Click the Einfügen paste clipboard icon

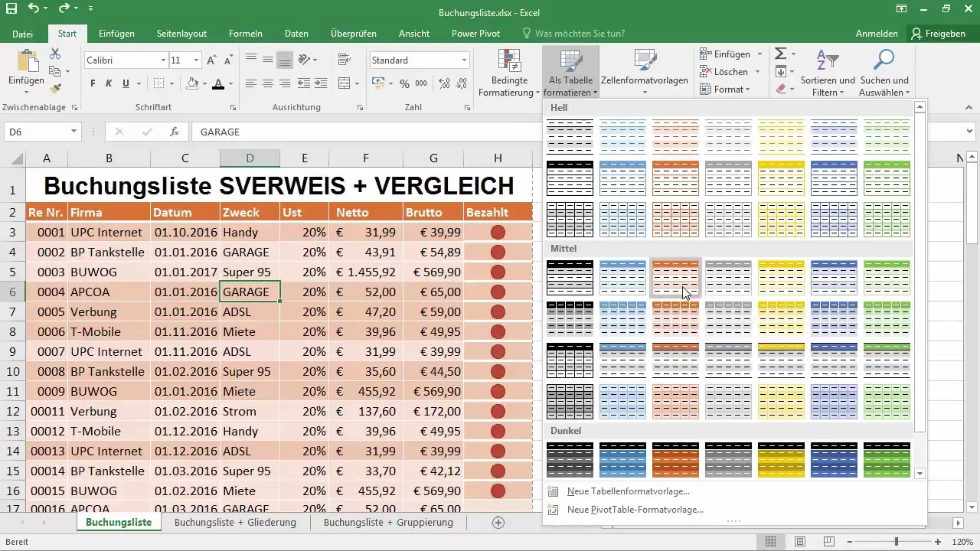(x=26, y=69)
